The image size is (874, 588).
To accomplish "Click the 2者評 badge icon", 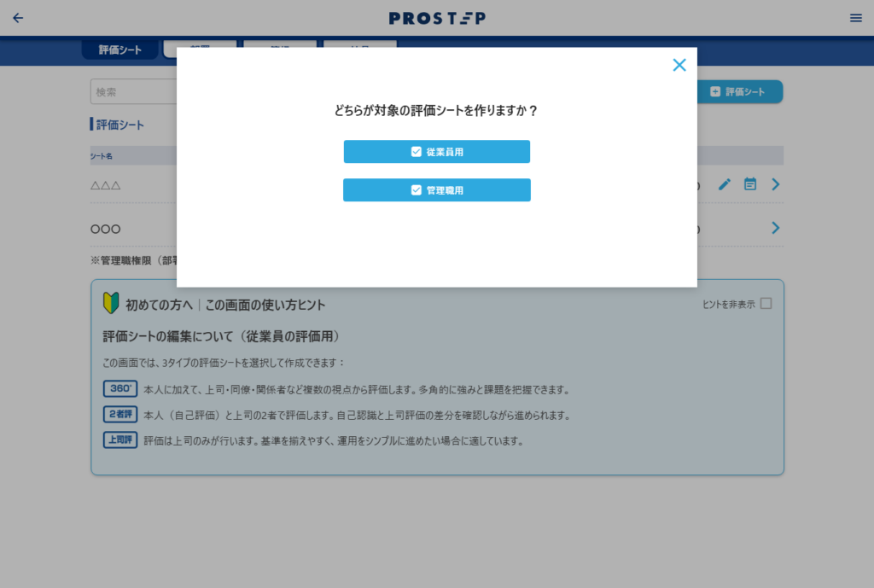I will (x=120, y=415).
